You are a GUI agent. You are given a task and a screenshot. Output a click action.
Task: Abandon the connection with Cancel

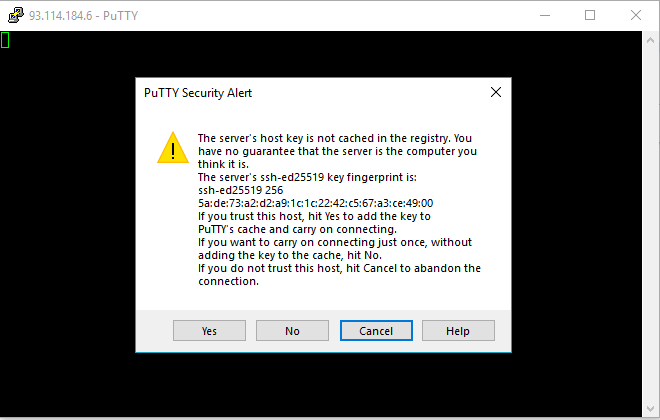[x=376, y=331]
